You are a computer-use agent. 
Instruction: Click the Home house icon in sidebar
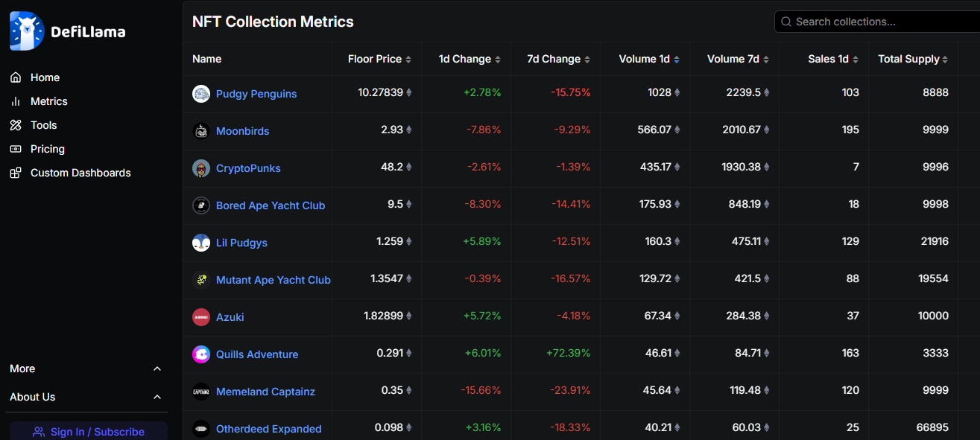pos(16,77)
